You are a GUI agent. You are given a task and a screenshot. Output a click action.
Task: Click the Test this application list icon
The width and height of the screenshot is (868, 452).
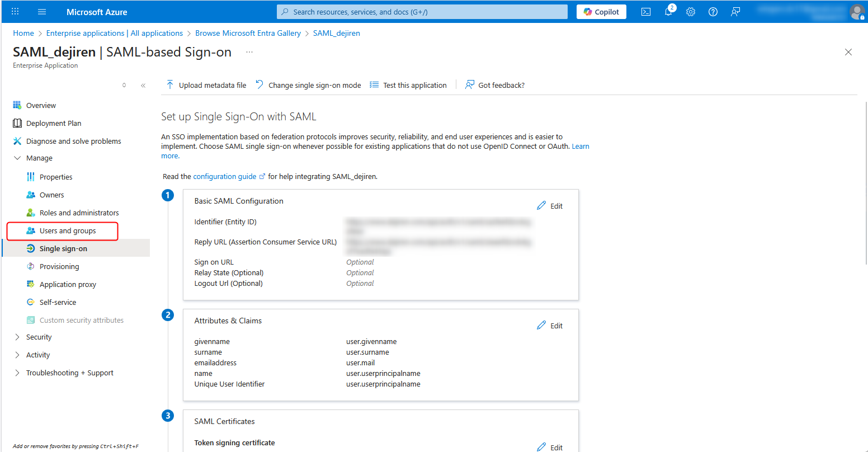(374, 84)
